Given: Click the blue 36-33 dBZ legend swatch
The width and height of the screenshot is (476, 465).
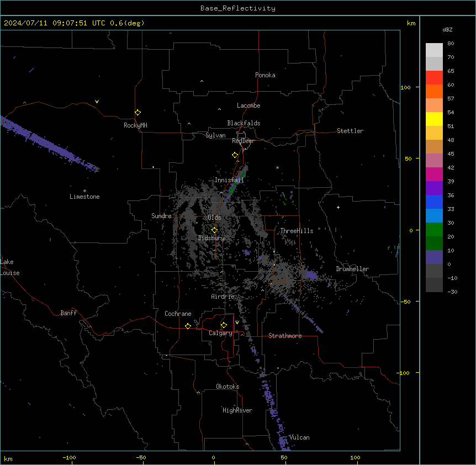Looking at the screenshot, I should click(x=434, y=202).
